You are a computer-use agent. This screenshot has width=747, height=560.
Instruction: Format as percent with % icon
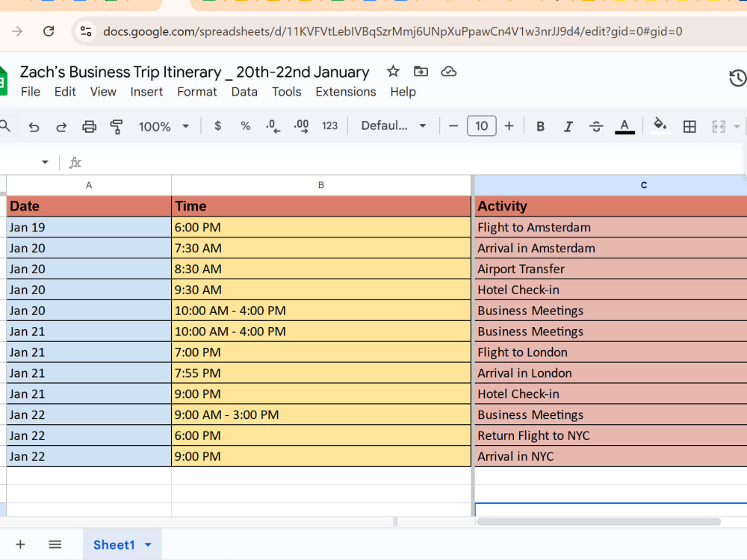[x=245, y=126]
